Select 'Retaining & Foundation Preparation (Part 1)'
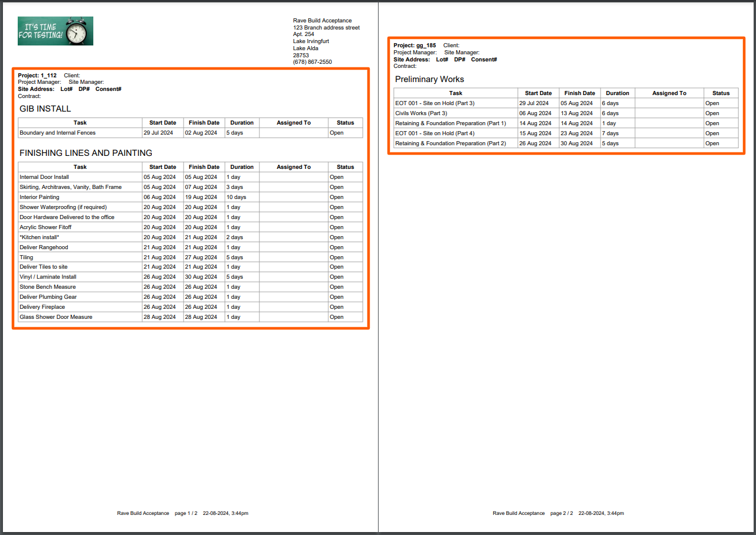Image resolution: width=756 pixels, height=535 pixels. (451, 123)
